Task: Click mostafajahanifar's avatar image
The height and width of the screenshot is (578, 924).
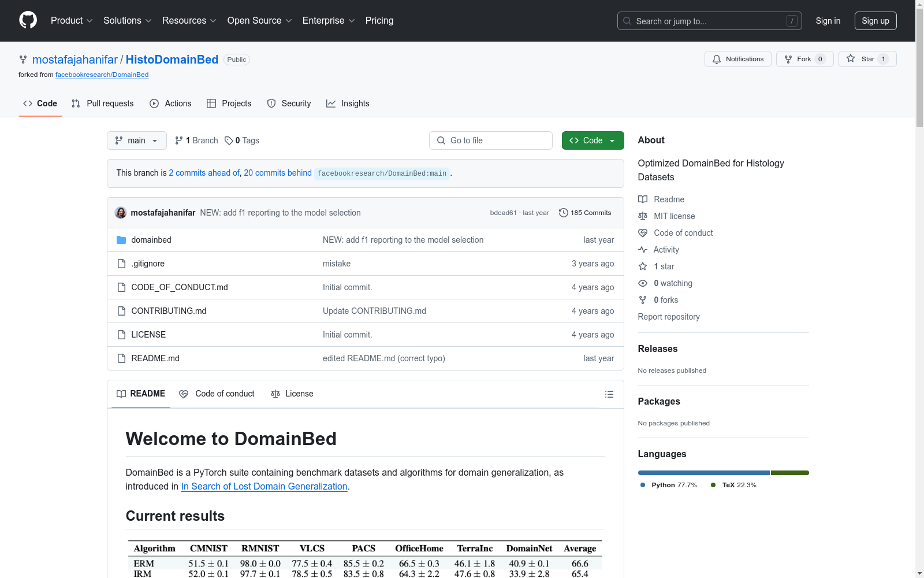Action: point(121,213)
